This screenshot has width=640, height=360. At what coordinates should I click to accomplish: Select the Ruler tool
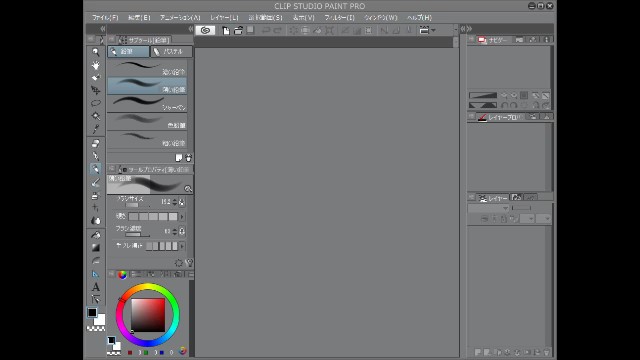[96, 274]
